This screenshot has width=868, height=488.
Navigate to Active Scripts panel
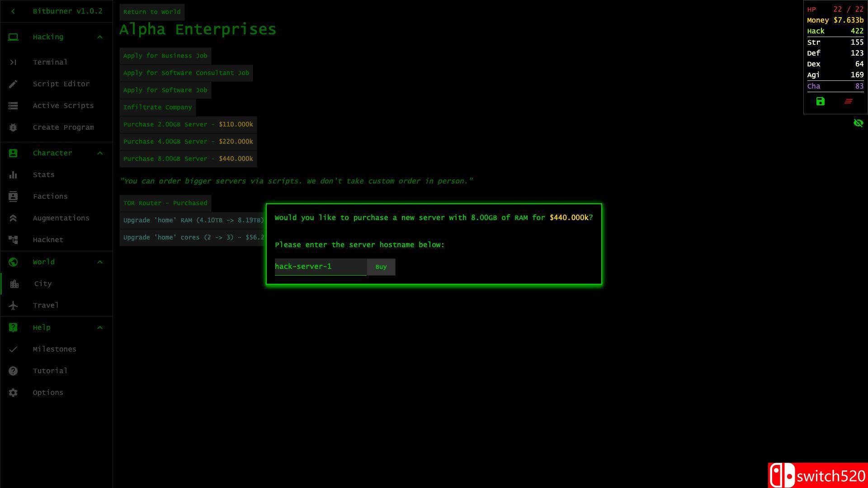63,105
